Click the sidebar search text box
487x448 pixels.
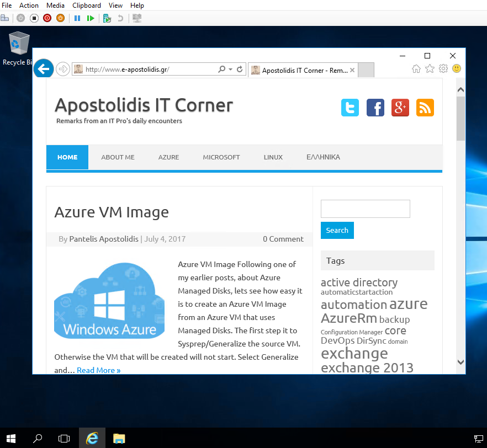(366, 209)
